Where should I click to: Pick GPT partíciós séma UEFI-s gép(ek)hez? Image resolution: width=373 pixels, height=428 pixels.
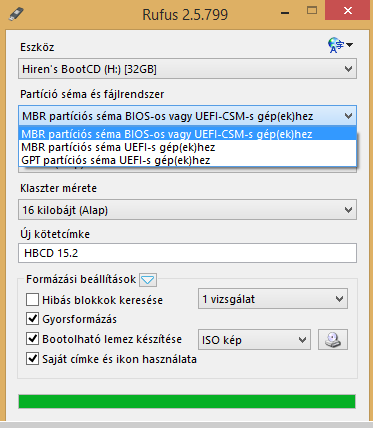coord(187,160)
